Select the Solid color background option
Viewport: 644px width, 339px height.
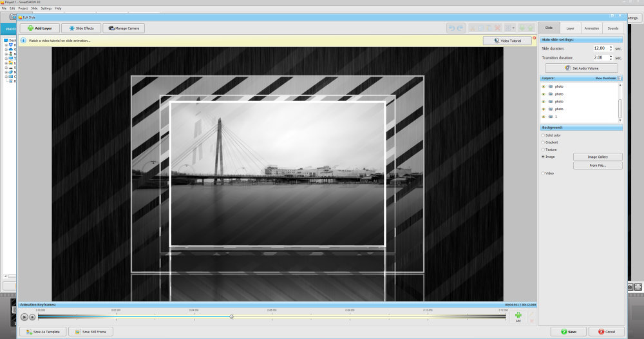[544, 135]
